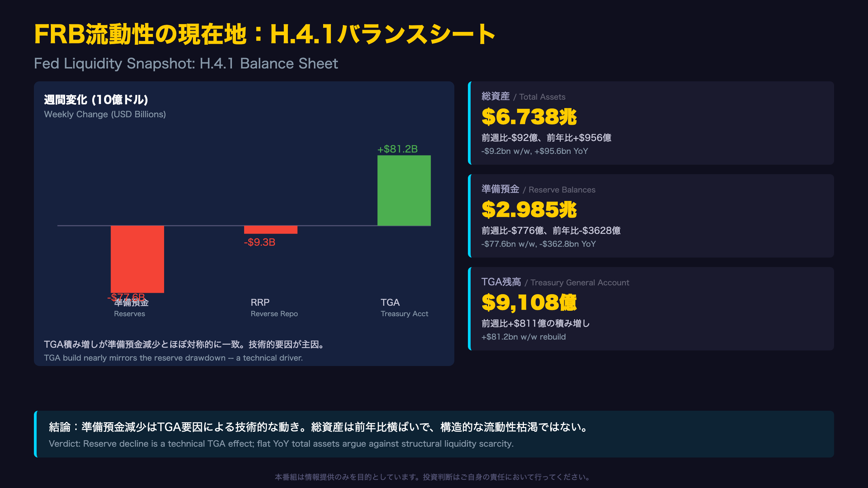This screenshot has width=868, height=488.
Task: Click '前週比-$776億、前年比-$3628億' line
Action: click(x=551, y=230)
